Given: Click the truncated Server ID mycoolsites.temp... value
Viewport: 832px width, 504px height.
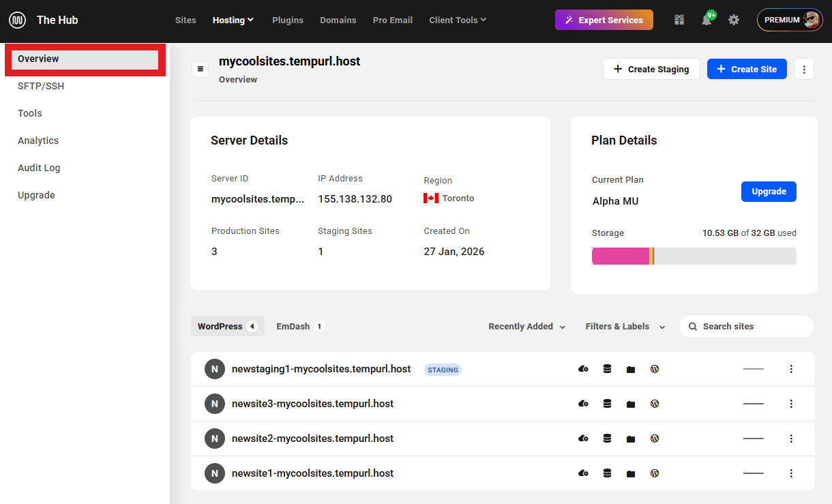Looking at the screenshot, I should [258, 199].
